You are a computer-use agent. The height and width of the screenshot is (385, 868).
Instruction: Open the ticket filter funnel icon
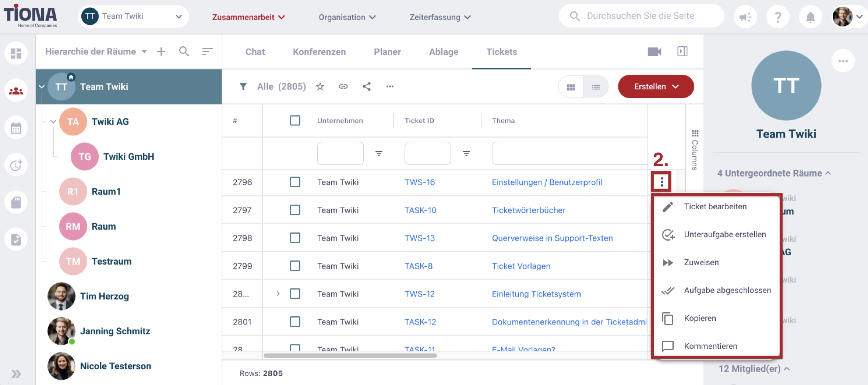[243, 87]
